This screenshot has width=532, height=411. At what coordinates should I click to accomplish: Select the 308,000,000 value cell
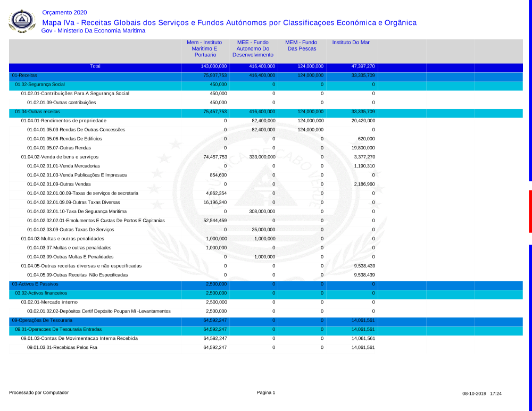coord(262,211)
